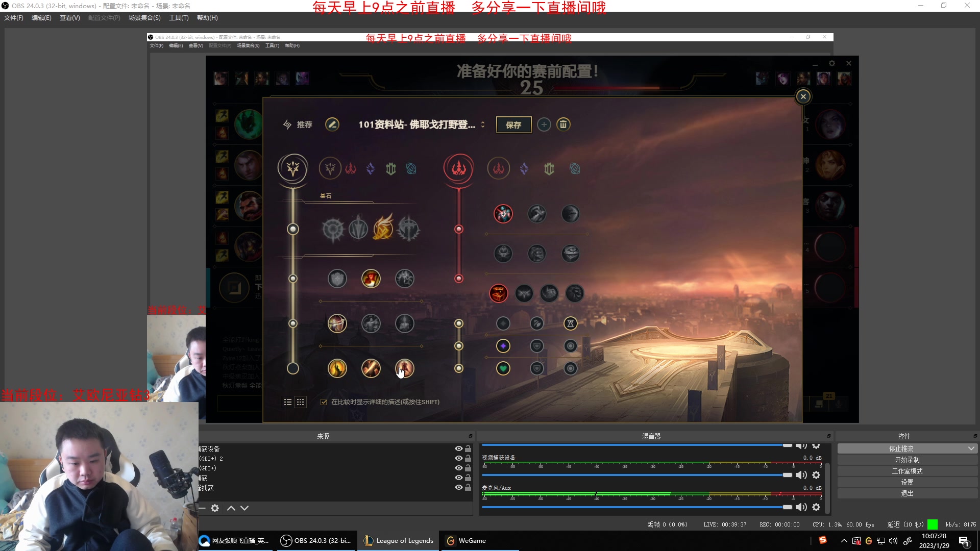Pick the Conqueror keystone
The height and width of the screenshot is (551, 980).
(x=408, y=229)
